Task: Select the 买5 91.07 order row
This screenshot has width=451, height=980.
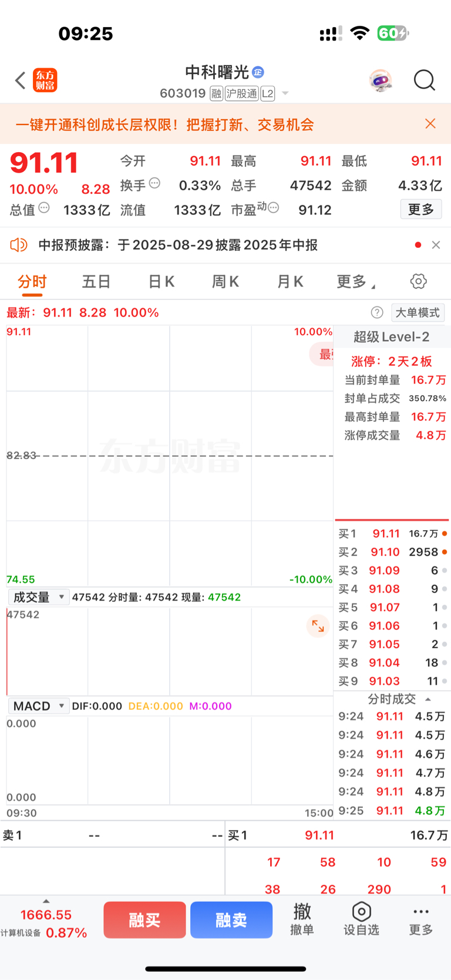Action: (392, 607)
